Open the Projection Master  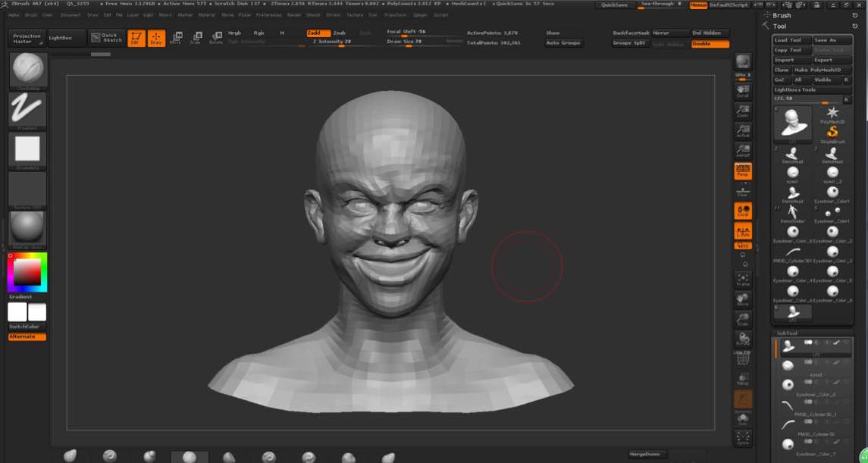pyautogui.click(x=27, y=38)
